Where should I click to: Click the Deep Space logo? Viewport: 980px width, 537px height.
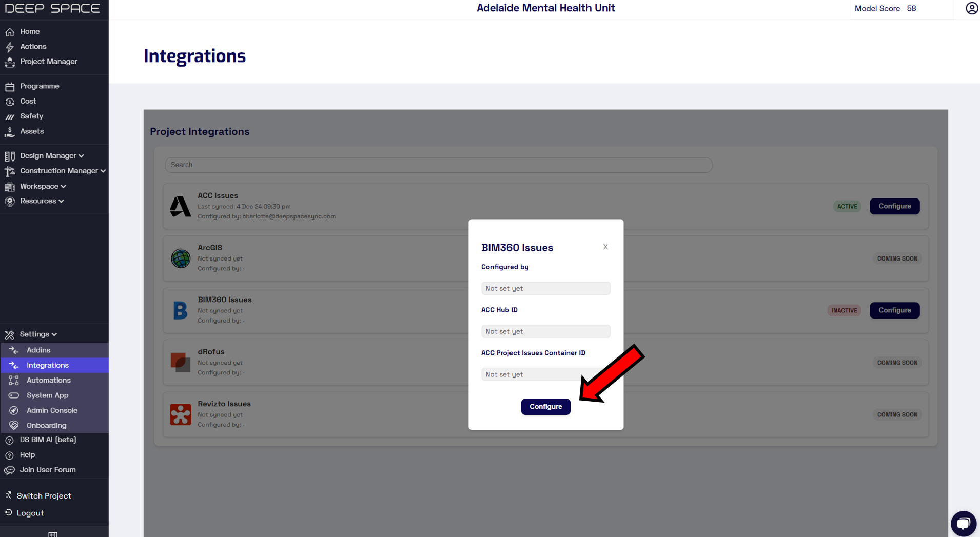pyautogui.click(x=53, y=8)
